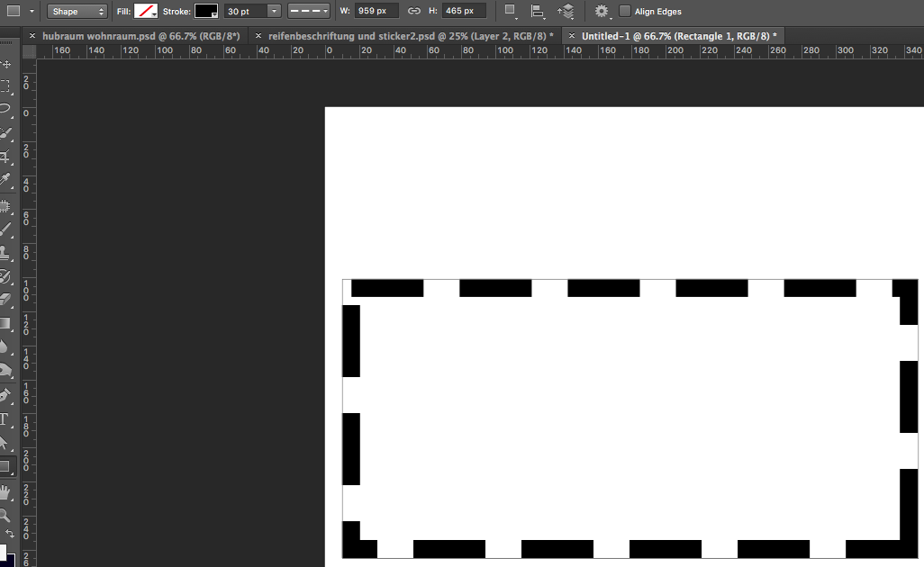This screenshot has width=924, height=567.
Task: Select the Zoom magnifier tool
Action: pyautogui.click(x=5, y=515)
